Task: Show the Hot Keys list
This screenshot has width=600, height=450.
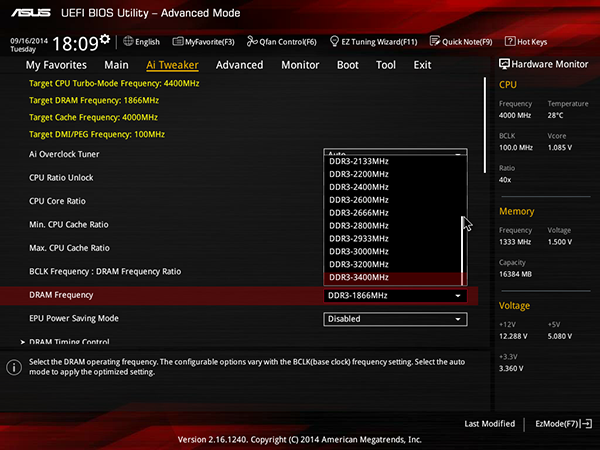Action: coord(532,42)
